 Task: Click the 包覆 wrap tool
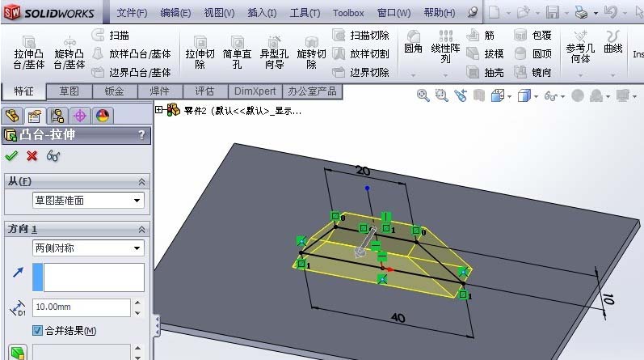point(532,35)
